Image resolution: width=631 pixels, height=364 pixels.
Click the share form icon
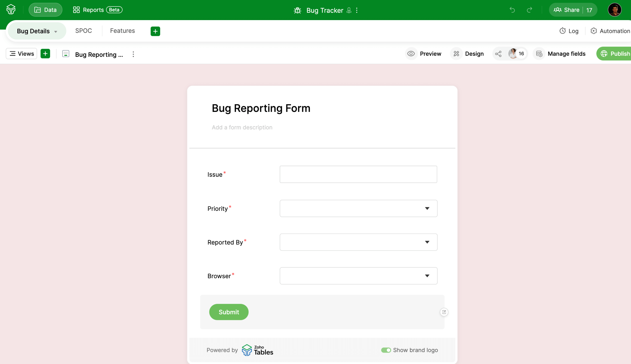point(498,54)
